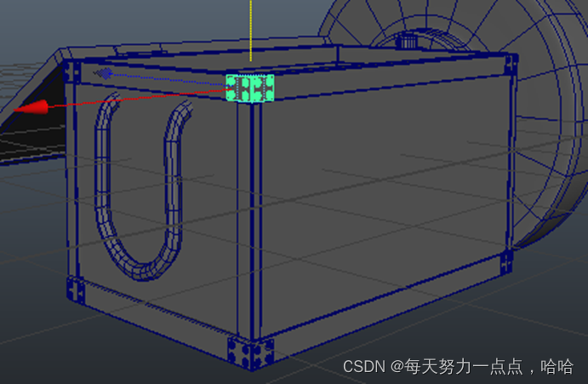Click the yellow vertical axis line

pyautogui.click(x=250, y=31)
